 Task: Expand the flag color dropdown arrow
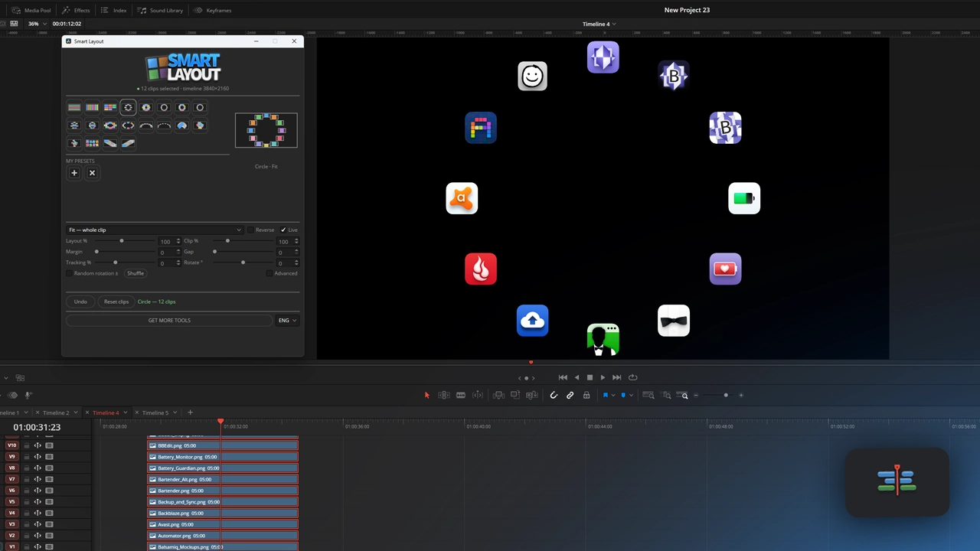[x=613, y=396]
